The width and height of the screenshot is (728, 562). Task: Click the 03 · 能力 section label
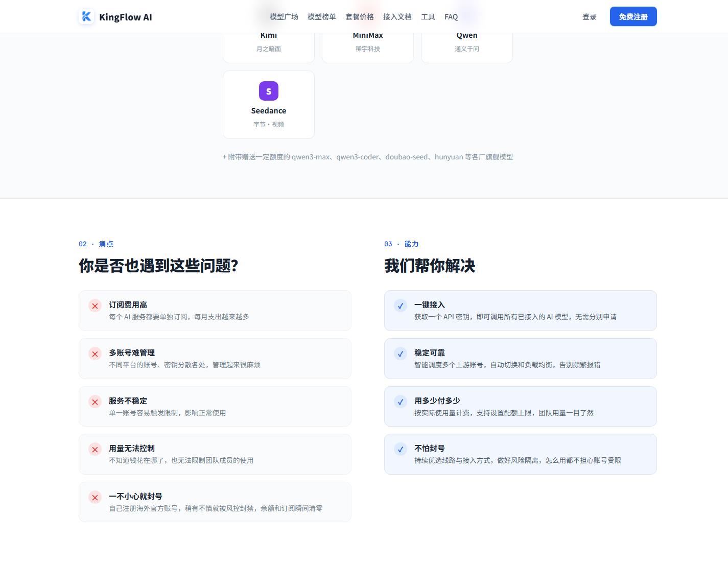tap(402, 244)
